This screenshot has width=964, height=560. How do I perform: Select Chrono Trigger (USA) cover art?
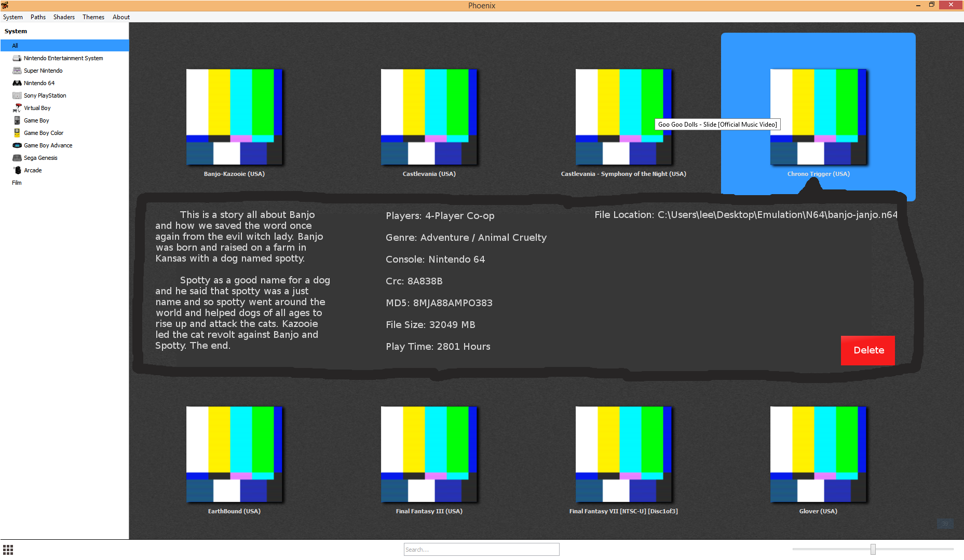(x=818, y=117)
